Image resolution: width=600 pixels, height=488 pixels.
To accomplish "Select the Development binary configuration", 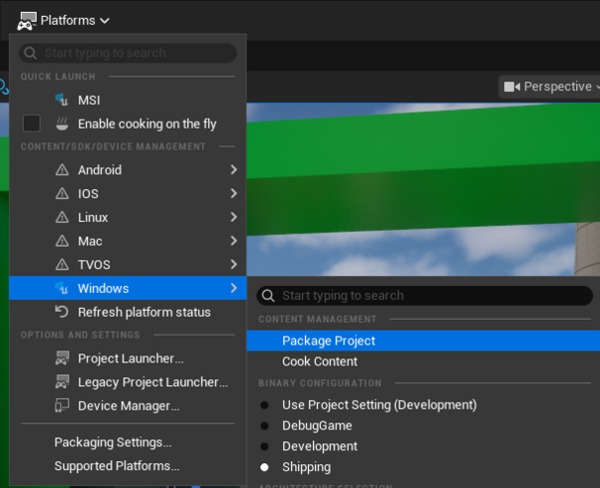I will coord(424,446).
